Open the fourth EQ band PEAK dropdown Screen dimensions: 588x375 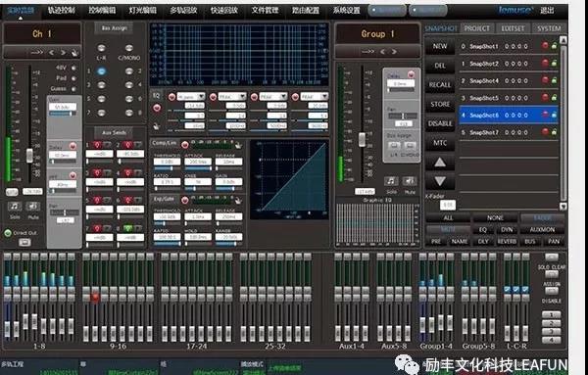pyautogui.click(x=315, y=97)
